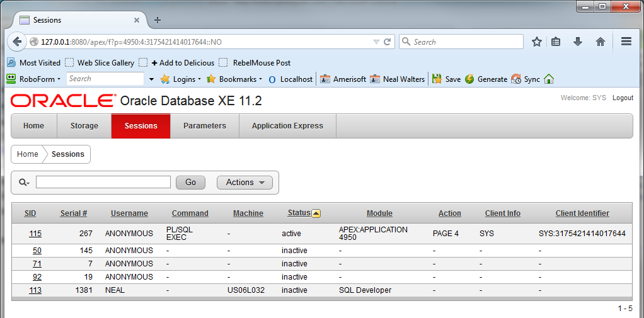
Task: Open the RoboForm Bookmarks dropdown
Action: click(234, 79)
